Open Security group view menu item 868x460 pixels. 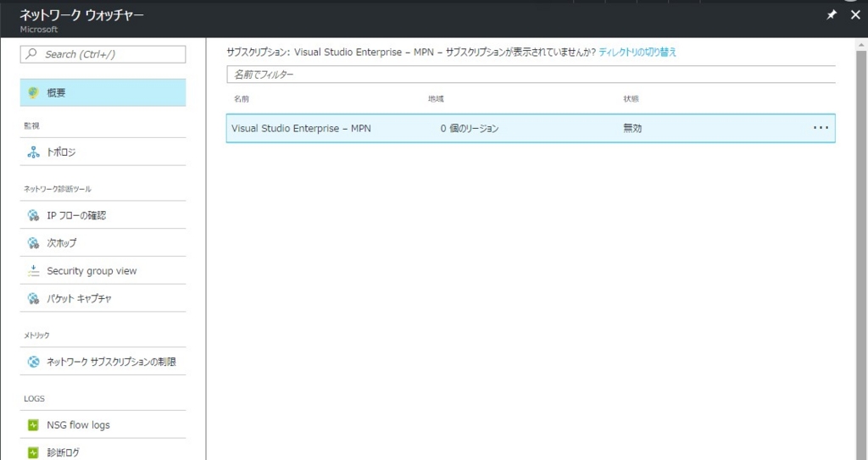tap(103, 271)
